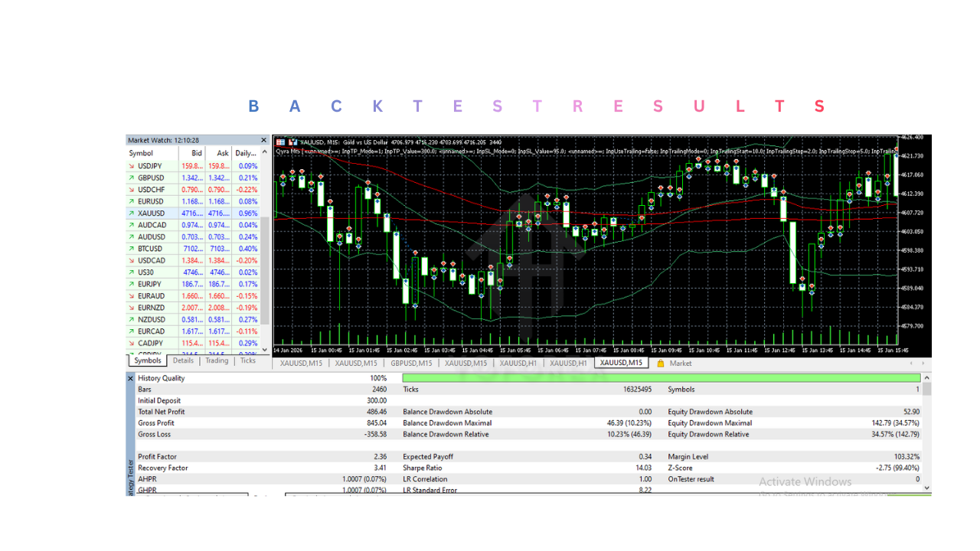
Task: Click the red down-arrow beside USDJPY symbol
Action: (x=133, y=165)
